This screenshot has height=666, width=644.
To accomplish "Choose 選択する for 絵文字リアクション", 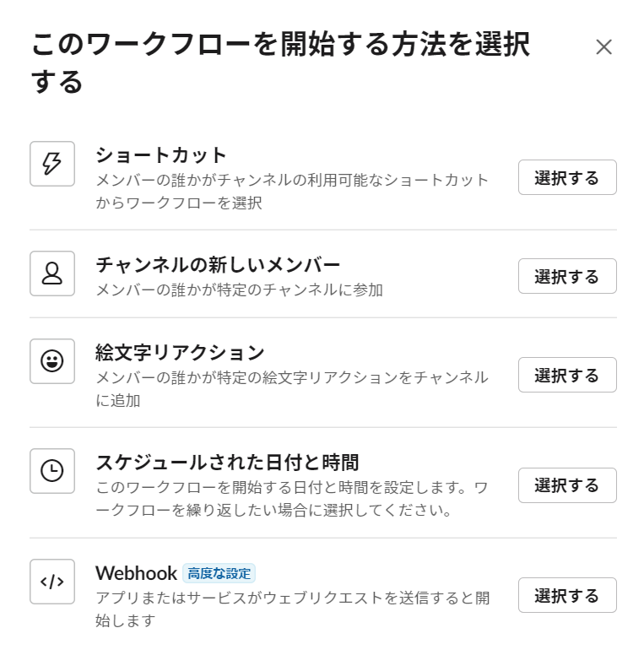I will pyautogui.click(x=567, y=375).
